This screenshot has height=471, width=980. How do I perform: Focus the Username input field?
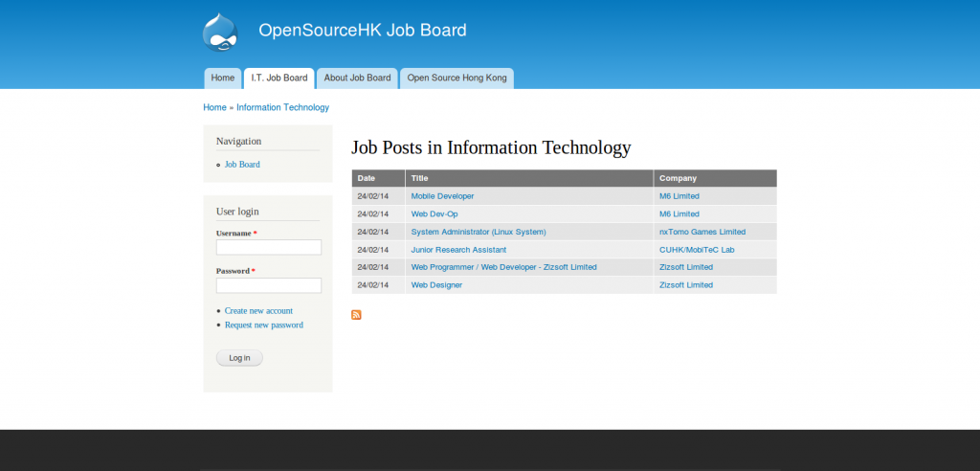(268, 247)
